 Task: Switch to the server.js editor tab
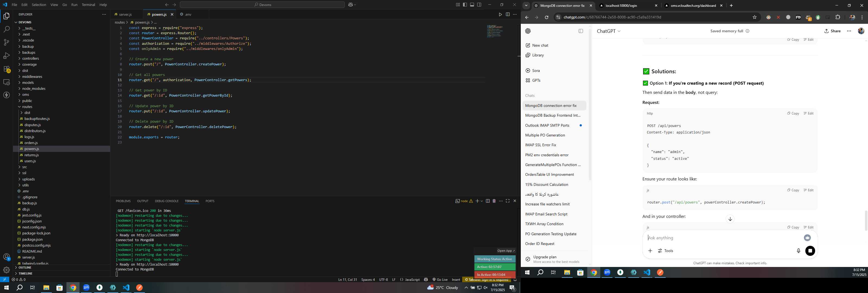tap(125, 14)
